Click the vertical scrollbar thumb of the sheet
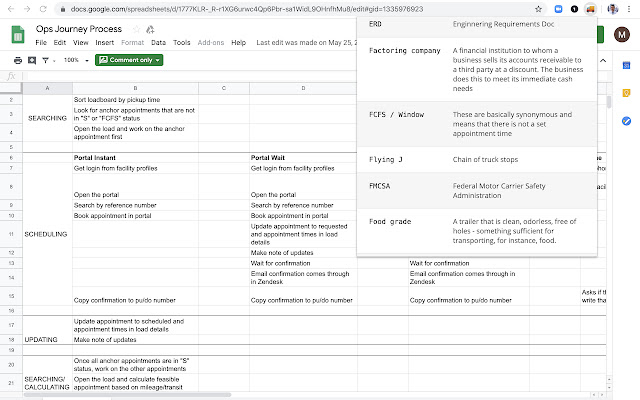 [x=609, y=102]
